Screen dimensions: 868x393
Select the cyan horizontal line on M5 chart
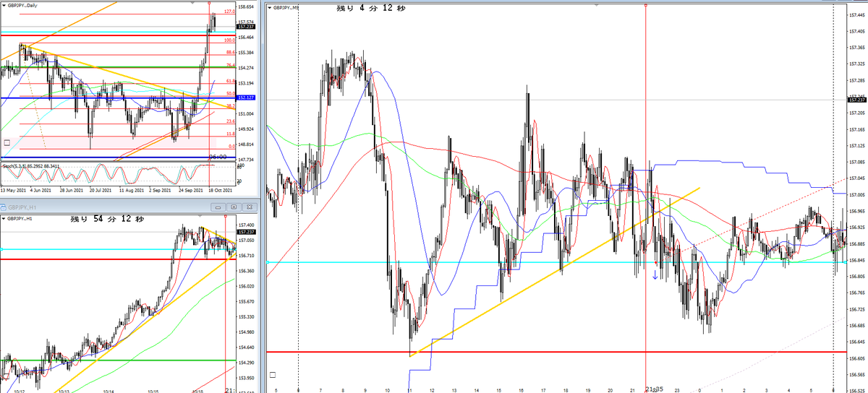point(556,262)
